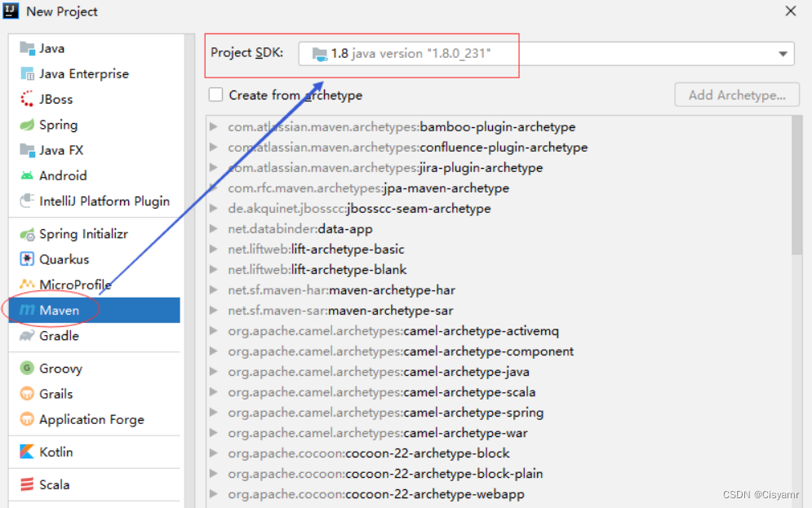Click the Spring leaf icon
Screen dimensions: 812x508
point(27,125)
